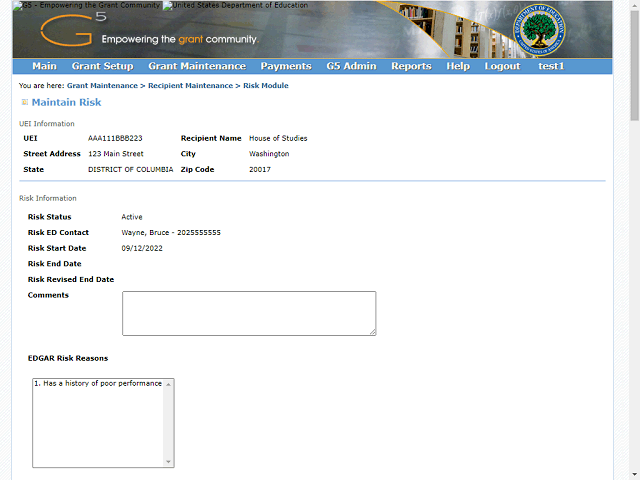This screenshot has height=480, width=640.
Task: Click the UEI value AAA111BBB223
Action: pos(115,138)
